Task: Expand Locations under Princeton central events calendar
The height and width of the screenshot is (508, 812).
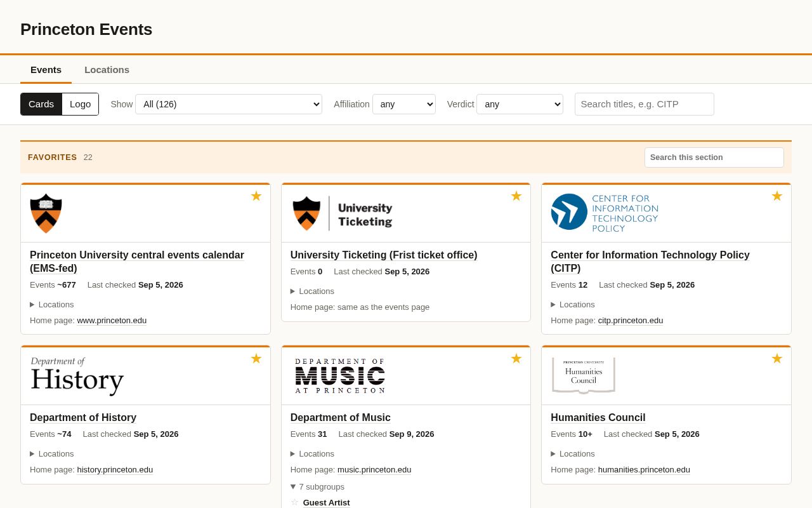Action: pos(52,304)
